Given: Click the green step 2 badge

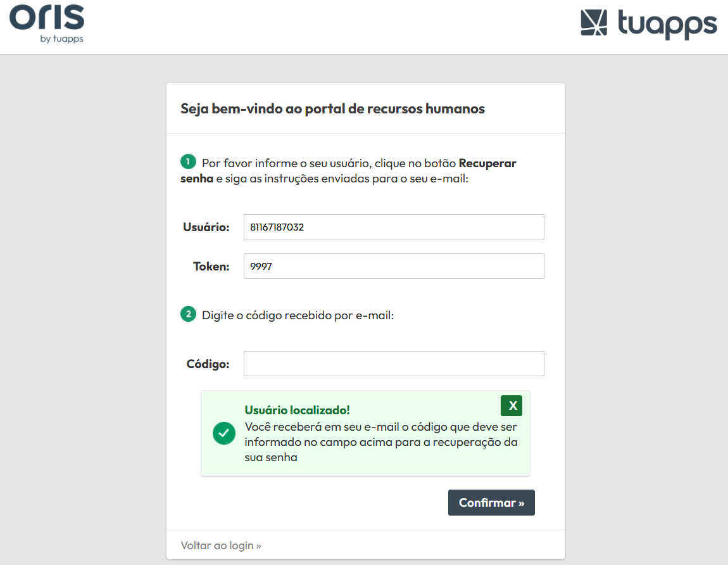Looking at the screenshot, I should click(x=188, y=314).
